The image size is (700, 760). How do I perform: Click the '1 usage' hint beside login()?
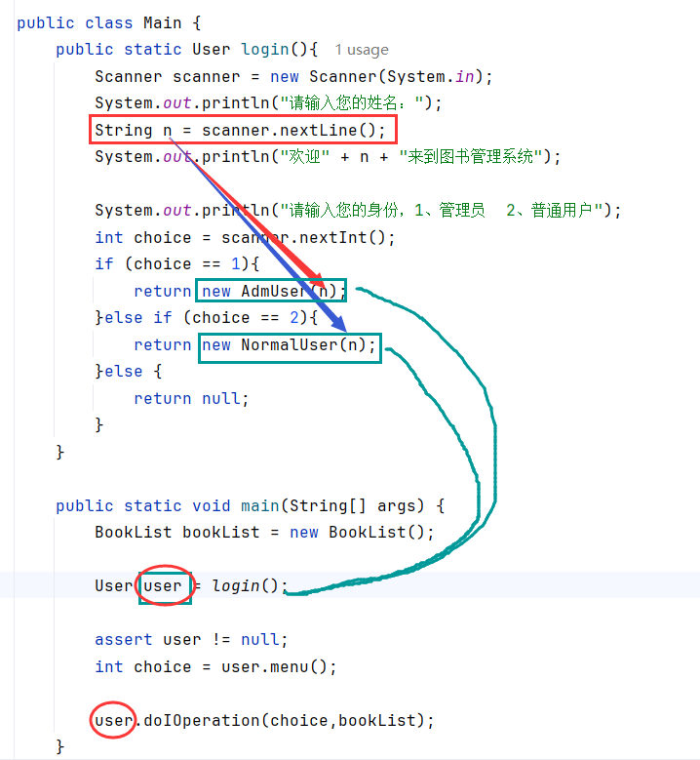(x=362, y=50)
